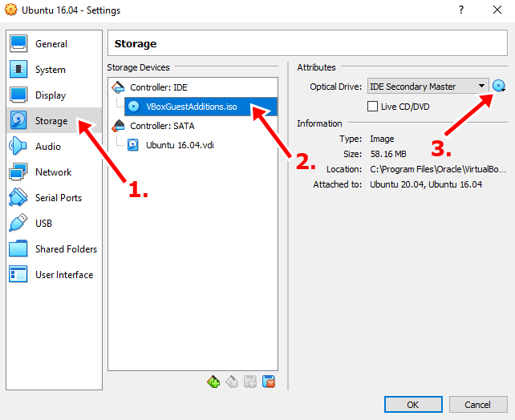Click the add new storage controller icon
515x420 pixels.
pyautogui.click(x=213, y=382)
